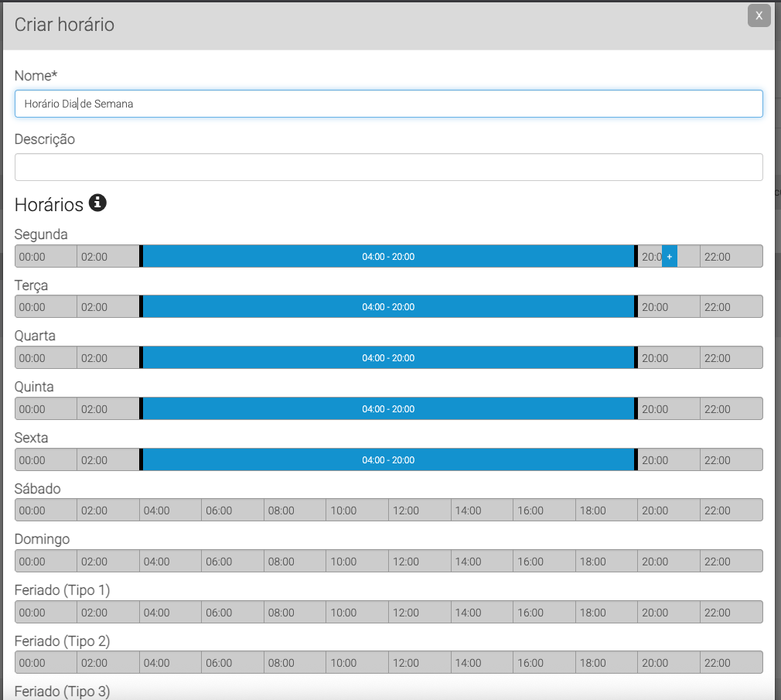The image size is (781, 700).
Task: Click right handle of Sexta time range
Action: pos(636,460)
